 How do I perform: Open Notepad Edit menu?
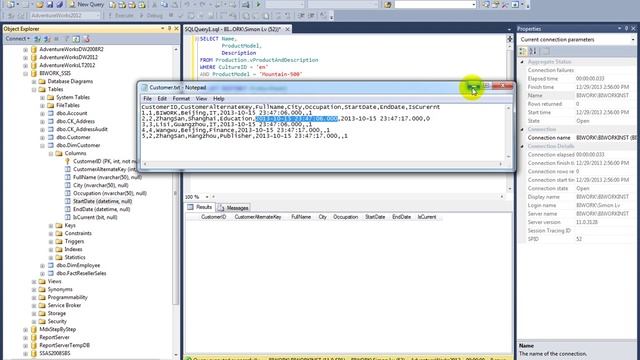[162, 99]
